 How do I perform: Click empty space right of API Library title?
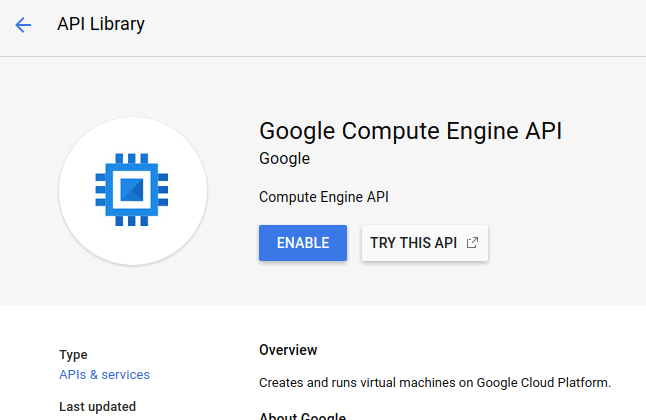point(400,25)
